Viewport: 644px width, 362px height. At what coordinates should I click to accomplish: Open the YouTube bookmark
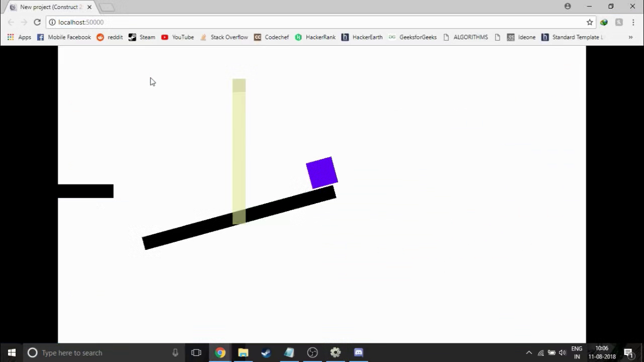(x=178, y=37)
